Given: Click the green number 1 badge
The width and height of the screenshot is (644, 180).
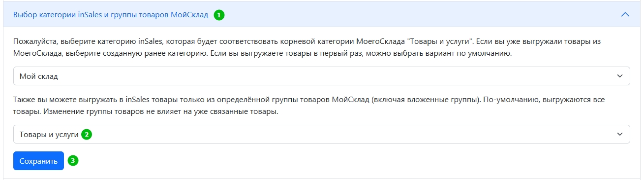Looking at the screenshot, I should pyautogui.click(x=219, y=15).
